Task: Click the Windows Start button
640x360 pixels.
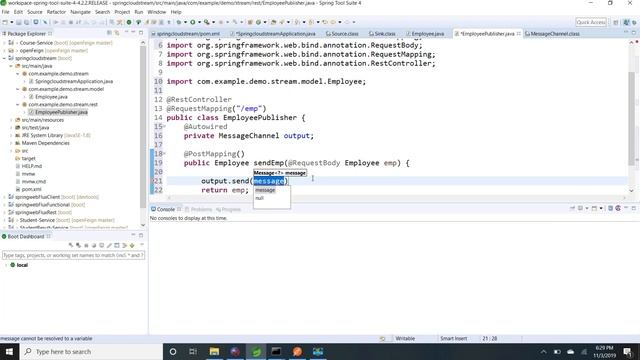Action: (x=9, y=351)
